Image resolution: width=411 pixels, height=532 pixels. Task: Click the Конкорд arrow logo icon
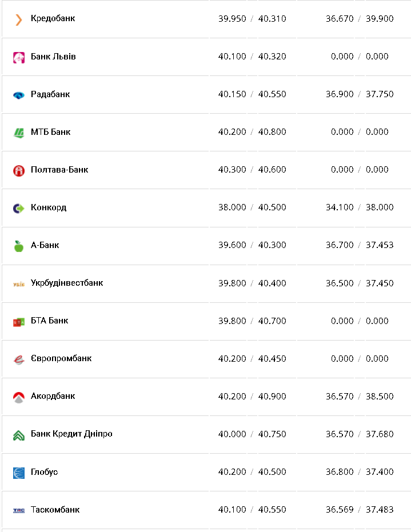point(19,208)
